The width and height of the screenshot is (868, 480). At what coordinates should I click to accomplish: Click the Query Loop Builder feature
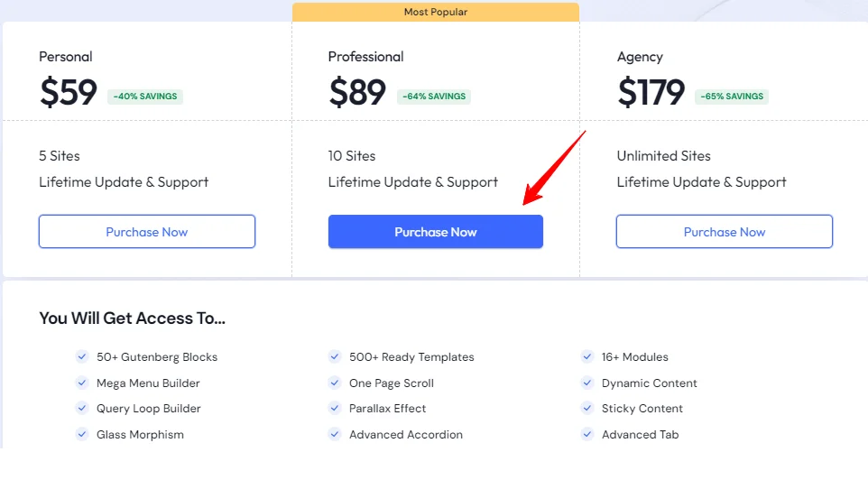click(x=149, y=409)
